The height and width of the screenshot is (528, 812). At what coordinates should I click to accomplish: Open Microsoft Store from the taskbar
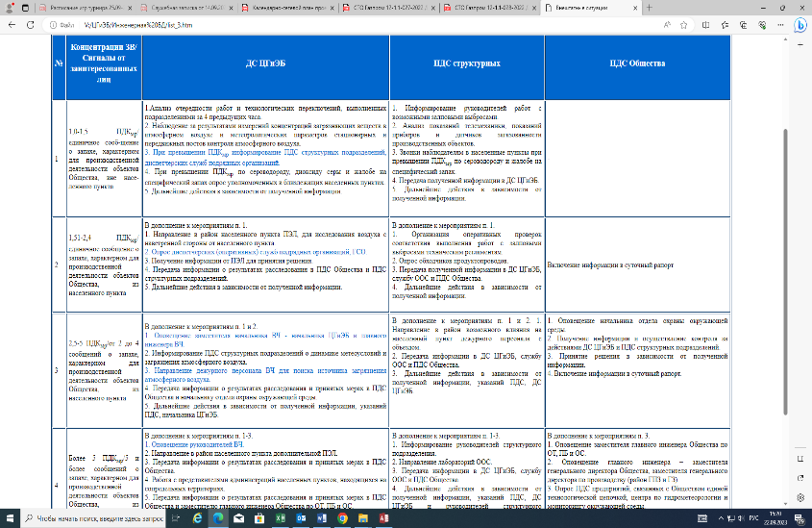[x=259, y=518]
